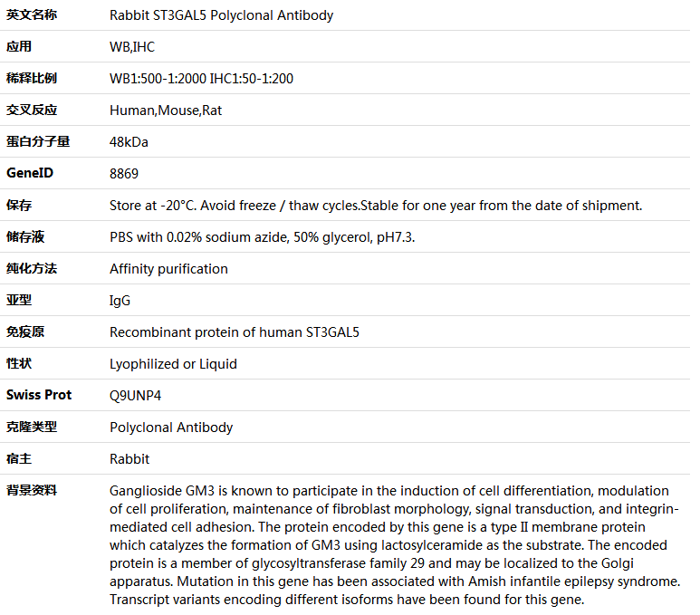Click the host value 'Rabbit'
The height and width of the screenshot is (615, 700).
[129, 459]
